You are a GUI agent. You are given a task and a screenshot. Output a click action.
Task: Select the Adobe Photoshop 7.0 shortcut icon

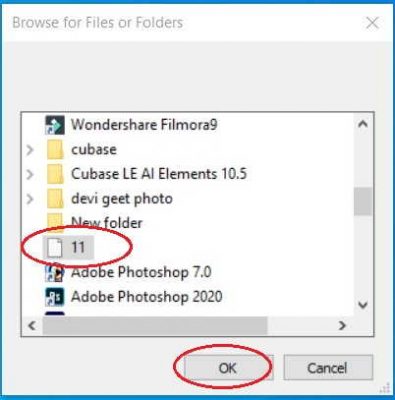tap(55, 272)
